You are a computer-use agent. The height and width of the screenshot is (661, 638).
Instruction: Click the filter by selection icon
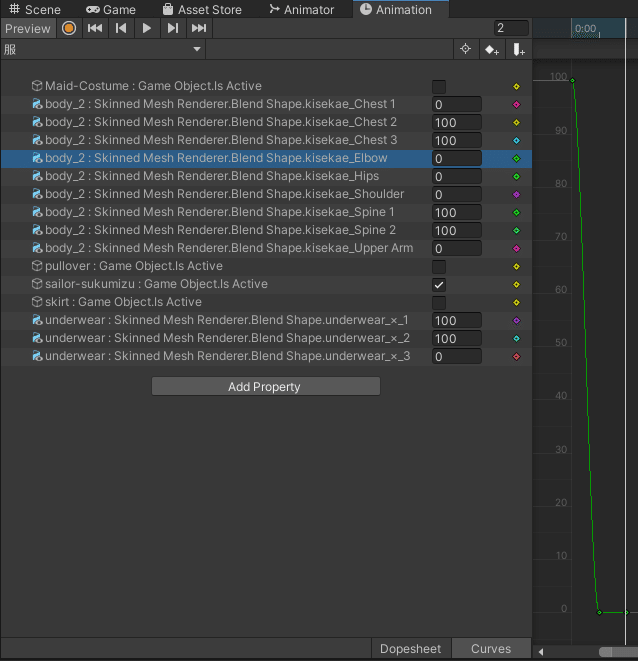466,49
